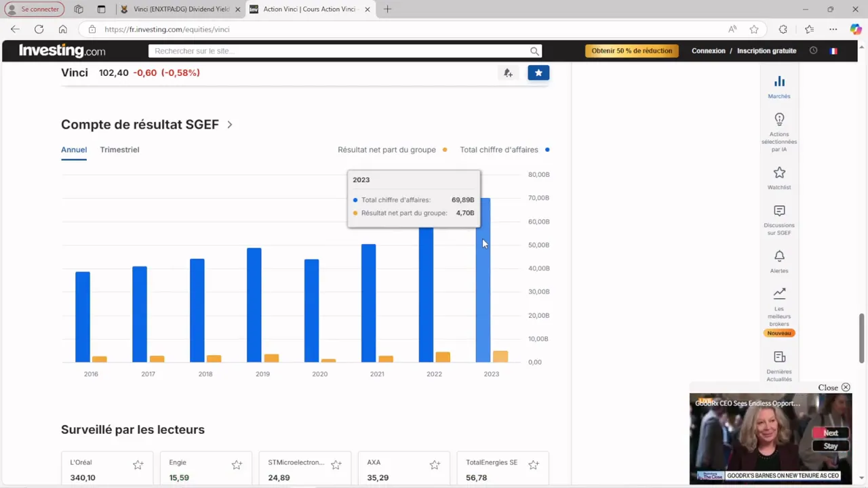Click the browser home icon
This screenshot has width=868, height=488.
click(x=62, y=29)
